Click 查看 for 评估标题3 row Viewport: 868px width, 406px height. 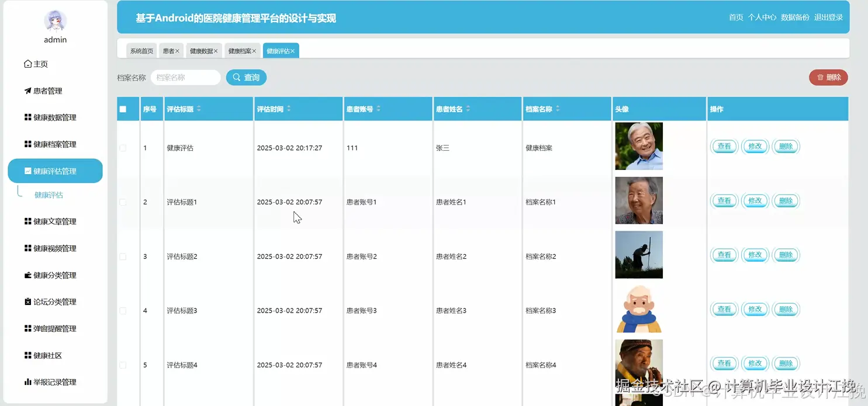click(x=724, y=310)
